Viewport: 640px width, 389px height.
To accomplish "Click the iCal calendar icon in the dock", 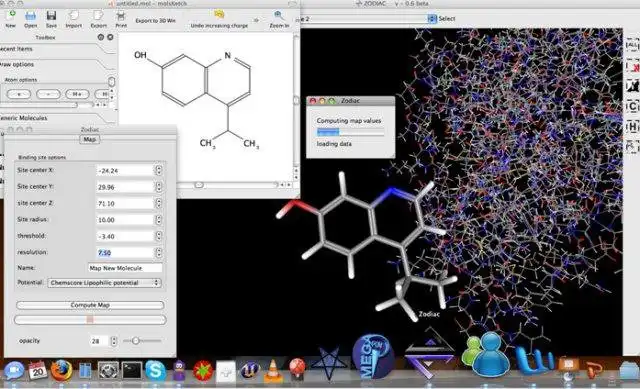I will point(38,370).
